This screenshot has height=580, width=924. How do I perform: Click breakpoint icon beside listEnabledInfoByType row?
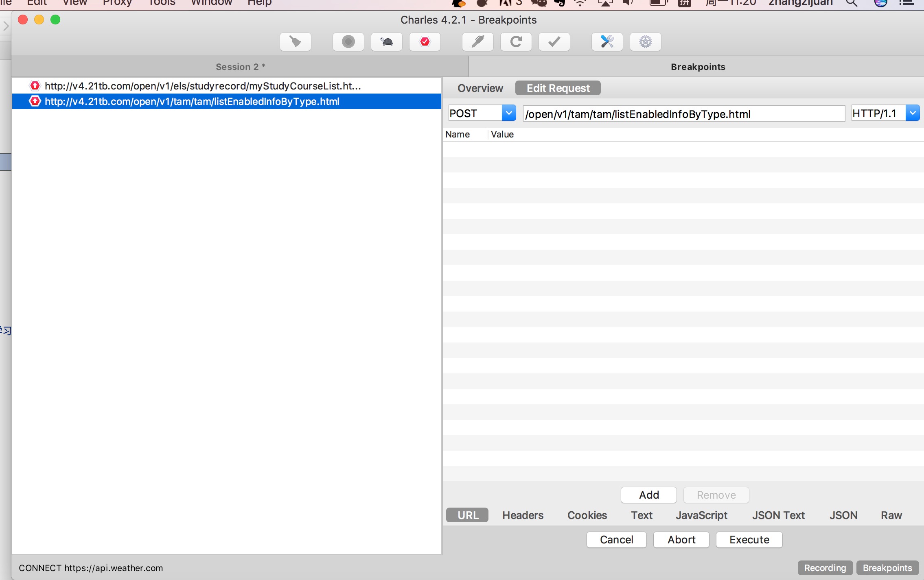pyautogui.click(x=35, y=101)
